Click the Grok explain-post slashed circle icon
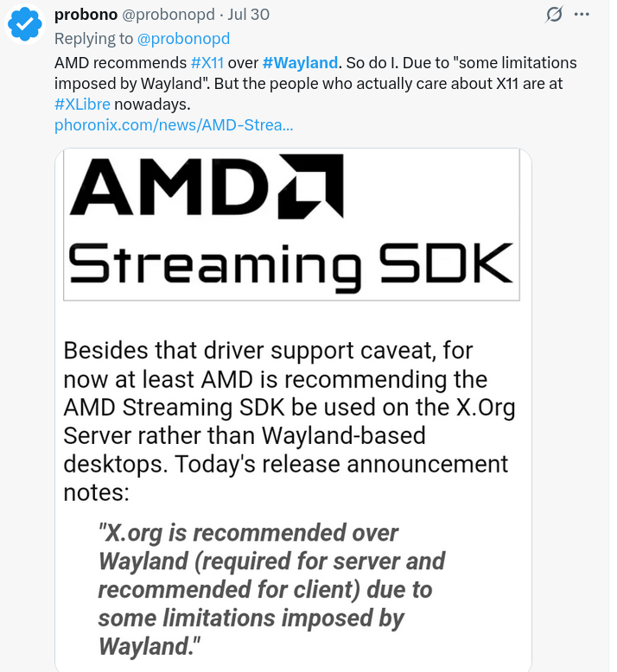This screenshot has height=672, width=617. pos(554,15)
